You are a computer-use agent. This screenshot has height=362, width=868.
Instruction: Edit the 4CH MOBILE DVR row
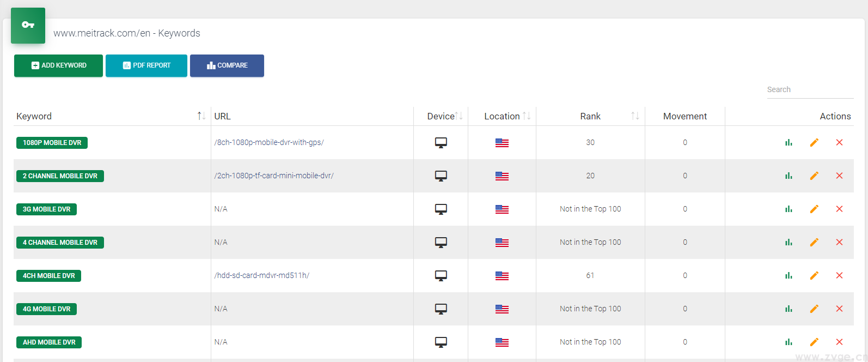coord(814,276)
